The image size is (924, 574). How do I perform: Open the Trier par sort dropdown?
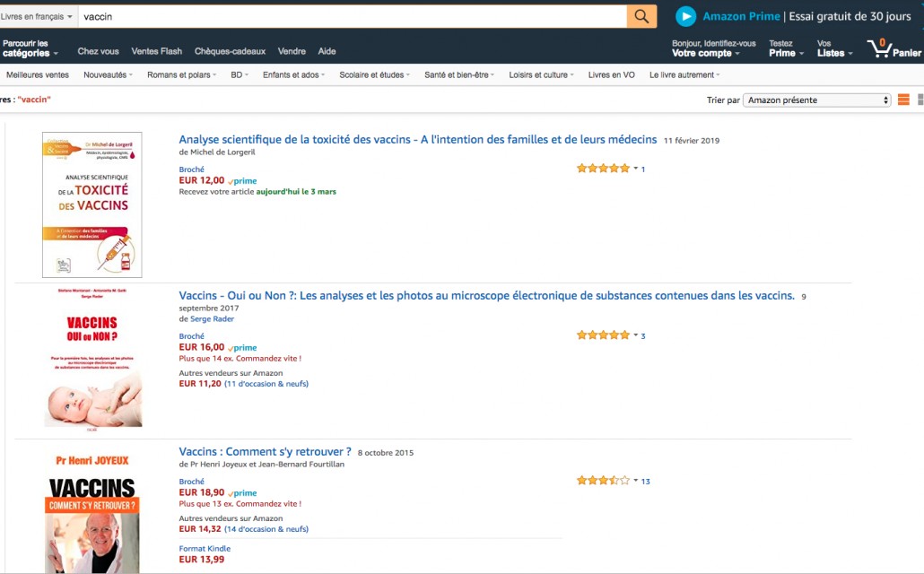816,100
